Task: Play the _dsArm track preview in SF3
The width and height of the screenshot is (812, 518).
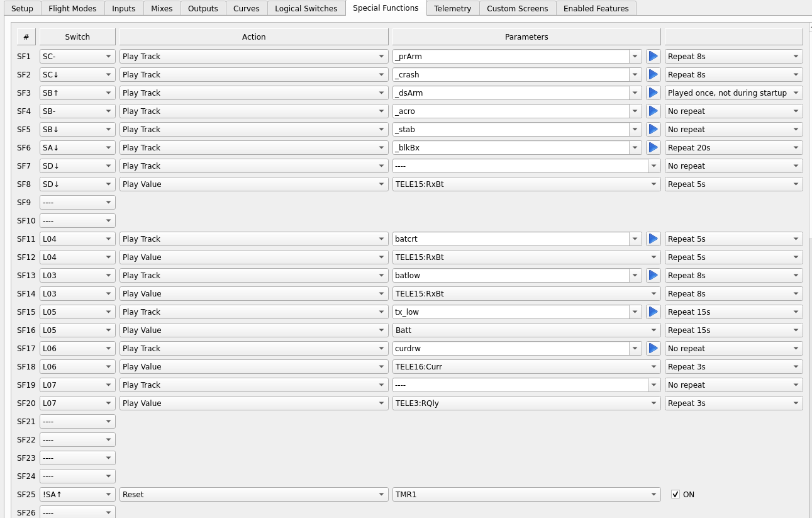Action: [653, 93]
